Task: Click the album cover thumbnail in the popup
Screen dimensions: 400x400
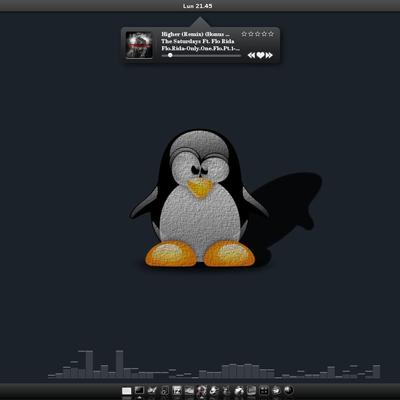Action: point(139,44)
